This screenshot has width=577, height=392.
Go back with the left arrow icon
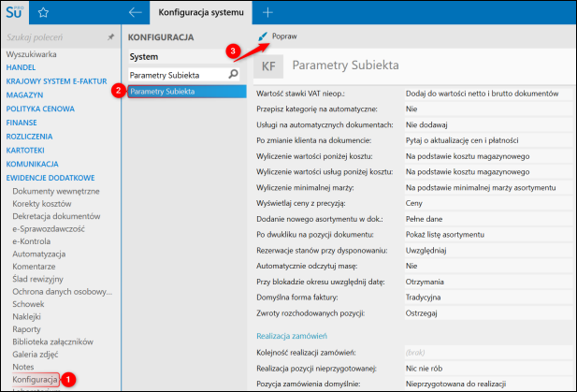point(137,12)
